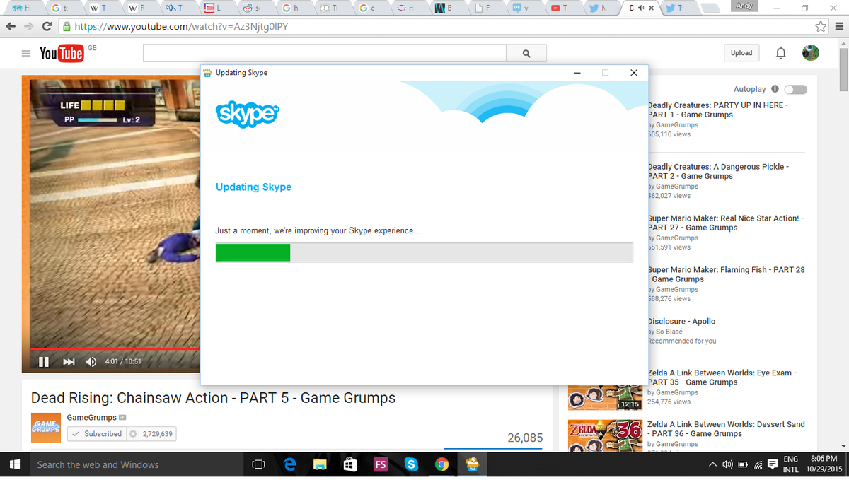Go back in Chrome
The image size is (849, 504).
[10, 27]
